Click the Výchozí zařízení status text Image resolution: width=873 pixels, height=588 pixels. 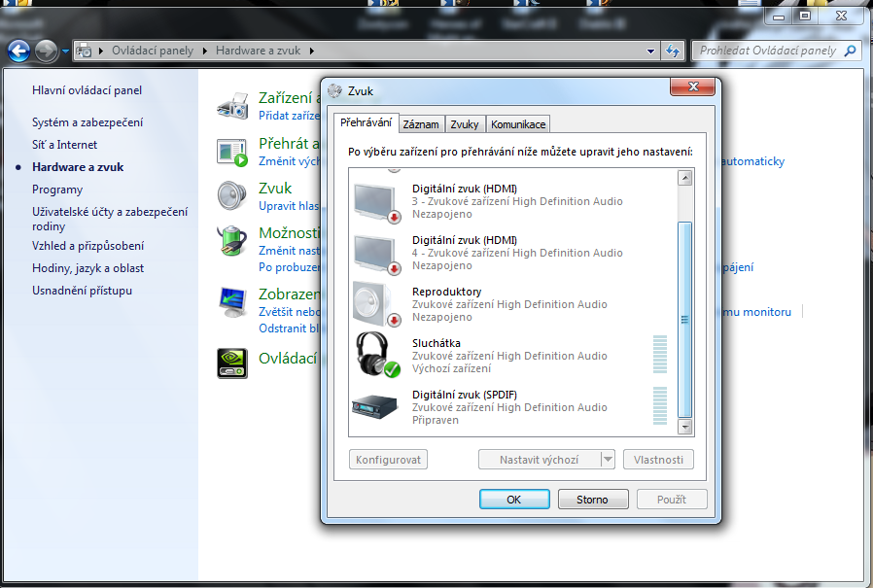coord(451,368)
